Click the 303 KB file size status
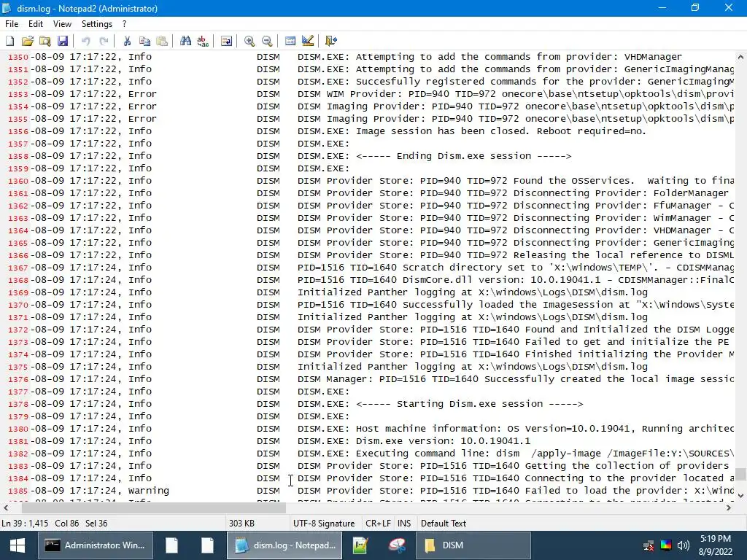 tap(241, 523)
